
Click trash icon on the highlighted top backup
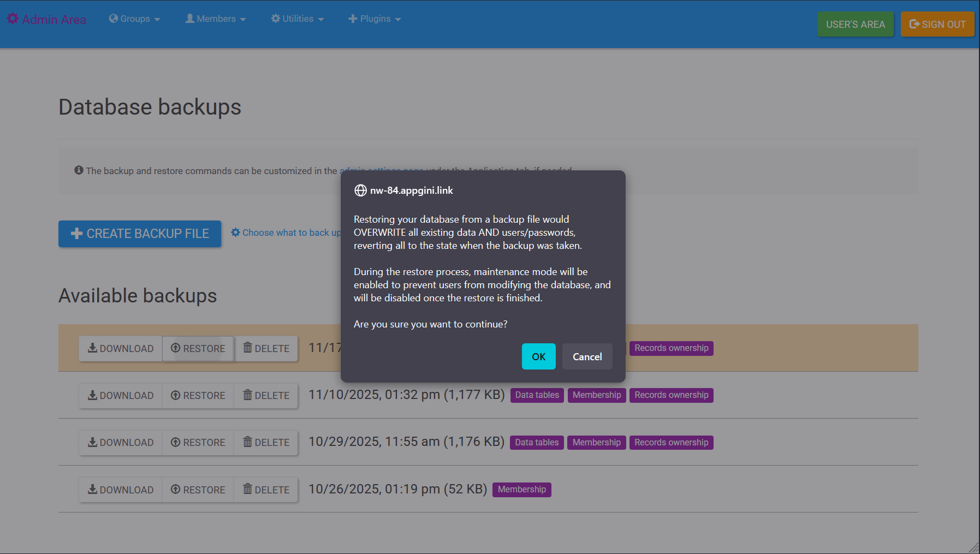coord(248,348)
